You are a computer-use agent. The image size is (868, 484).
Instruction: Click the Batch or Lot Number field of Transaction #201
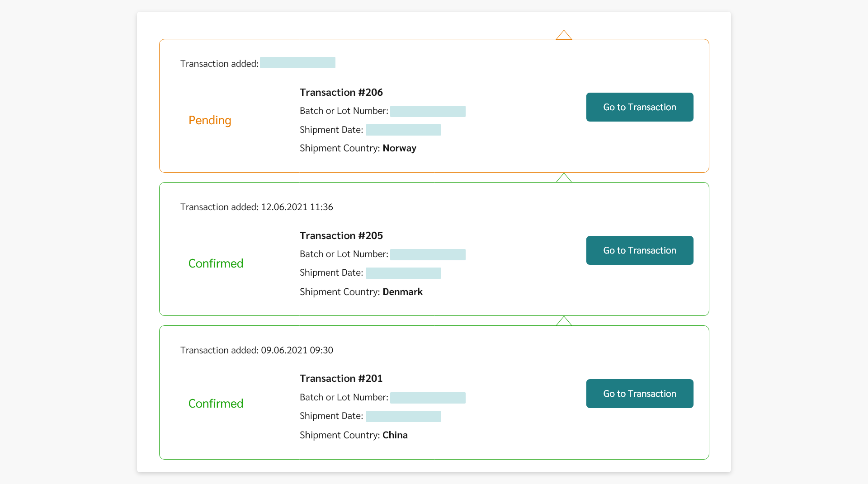tap(428, 398)
